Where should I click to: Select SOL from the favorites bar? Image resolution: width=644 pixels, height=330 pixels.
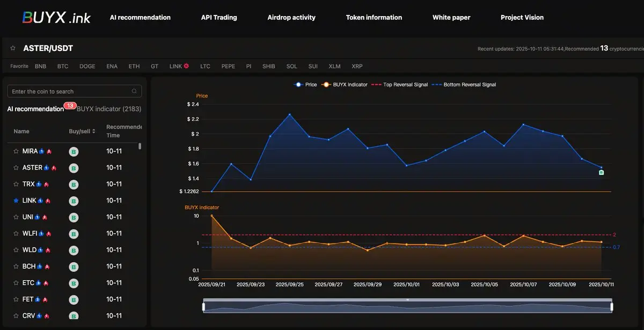click(x=291, y=66)
